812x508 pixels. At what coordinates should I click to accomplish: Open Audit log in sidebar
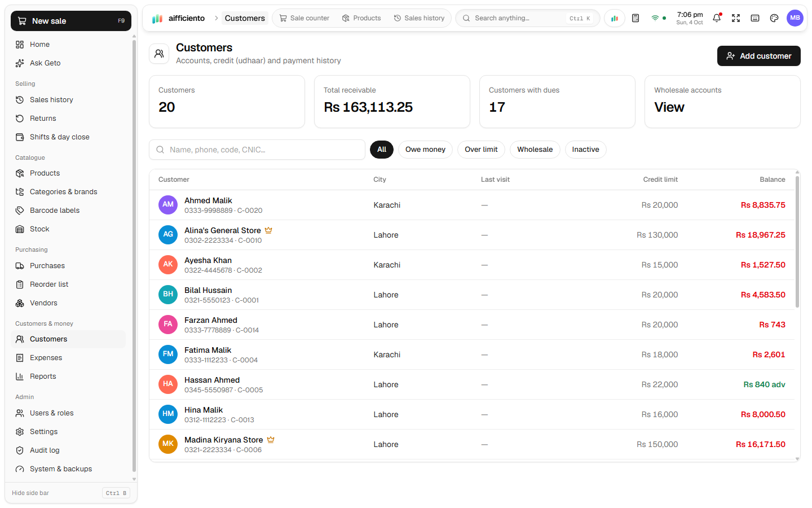pyautogui.click(x=68, y=450)
